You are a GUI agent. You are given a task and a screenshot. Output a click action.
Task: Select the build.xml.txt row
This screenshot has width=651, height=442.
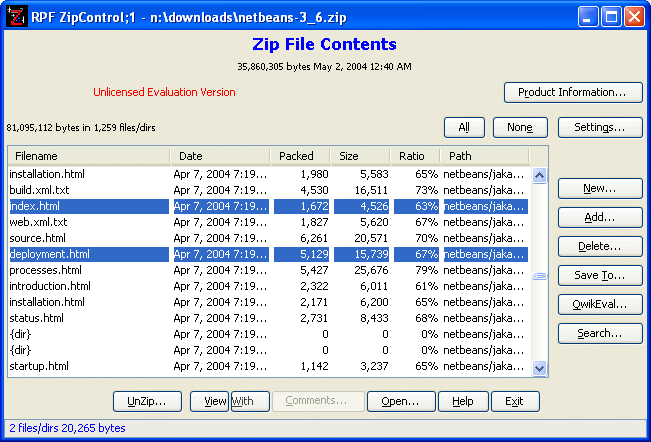[268, 190]
